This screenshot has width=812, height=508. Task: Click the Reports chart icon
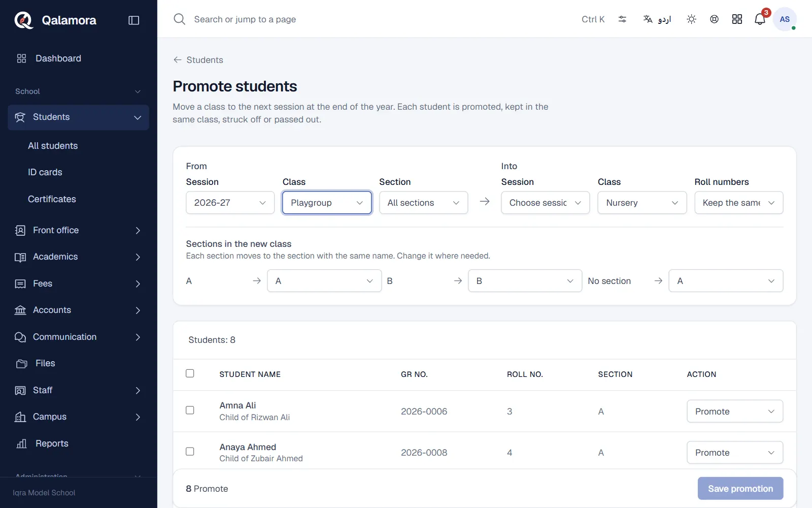click(21, 444)
